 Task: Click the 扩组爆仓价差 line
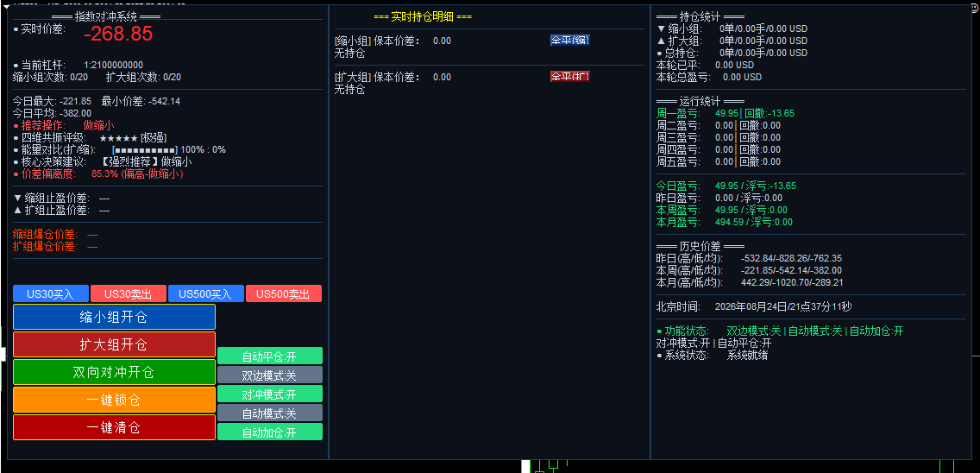55,247
